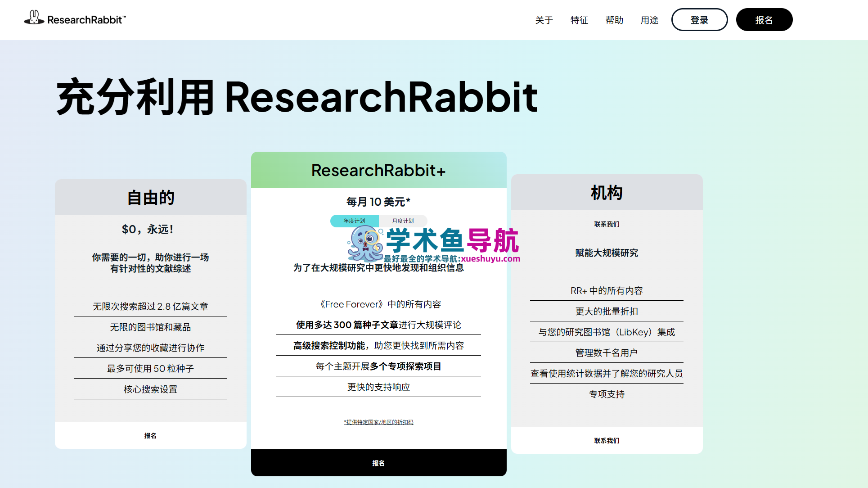Open the 提供特定国家/地区的折扣码 link
This screenshot has width=868, height=488.
378,422
